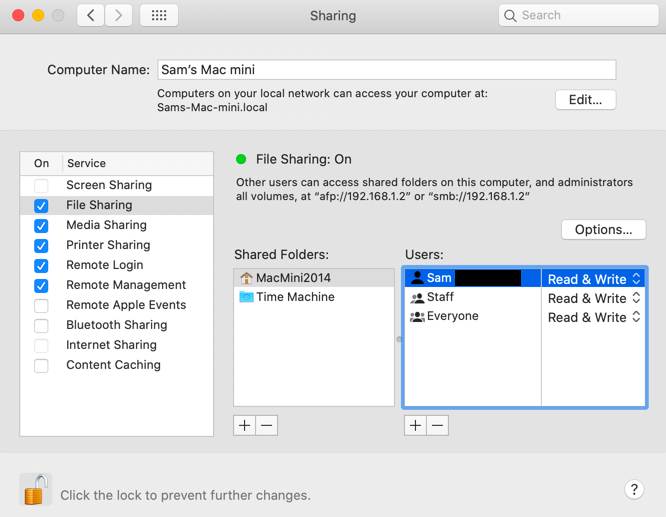Image resolution: width=666 pixels, height=517 pixels.
Task: Enable the Remote Apple Events checkbox
Action: [41, 305]
